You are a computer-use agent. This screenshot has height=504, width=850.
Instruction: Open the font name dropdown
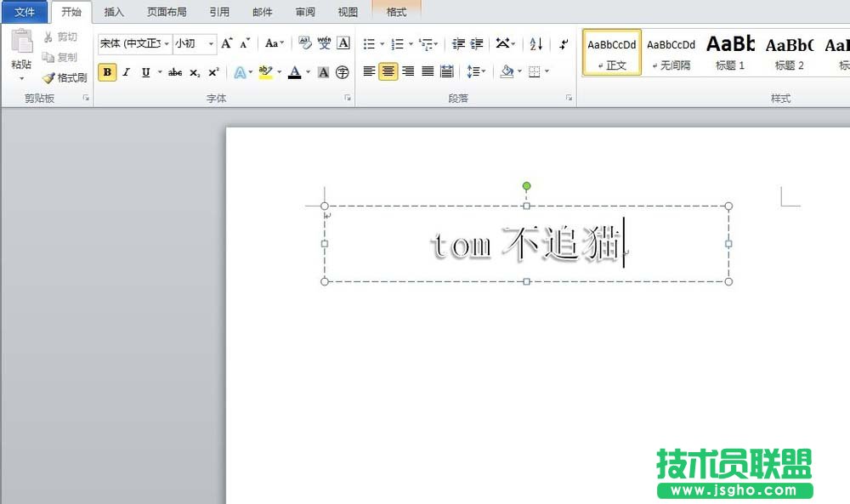tap(166, 44)
